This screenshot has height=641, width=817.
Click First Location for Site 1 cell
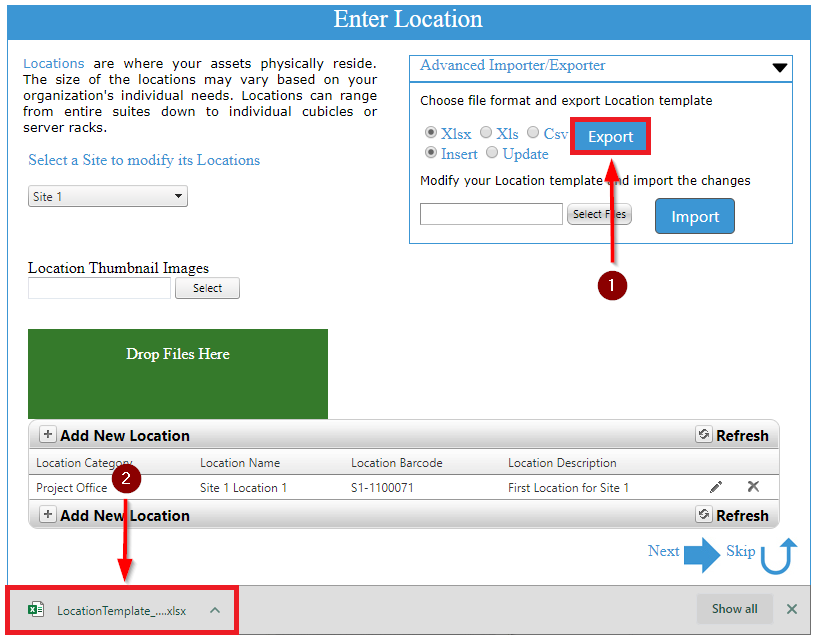pos(568,488)
